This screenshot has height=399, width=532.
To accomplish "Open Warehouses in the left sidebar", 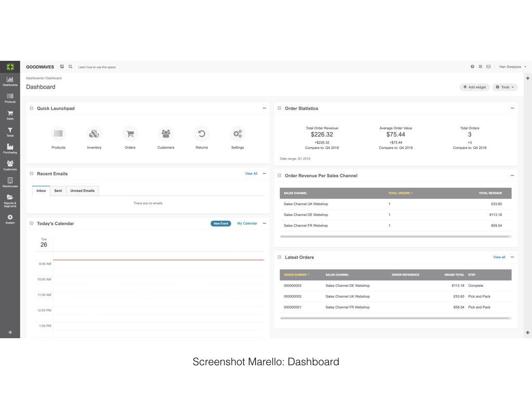I will pos(10,182).
